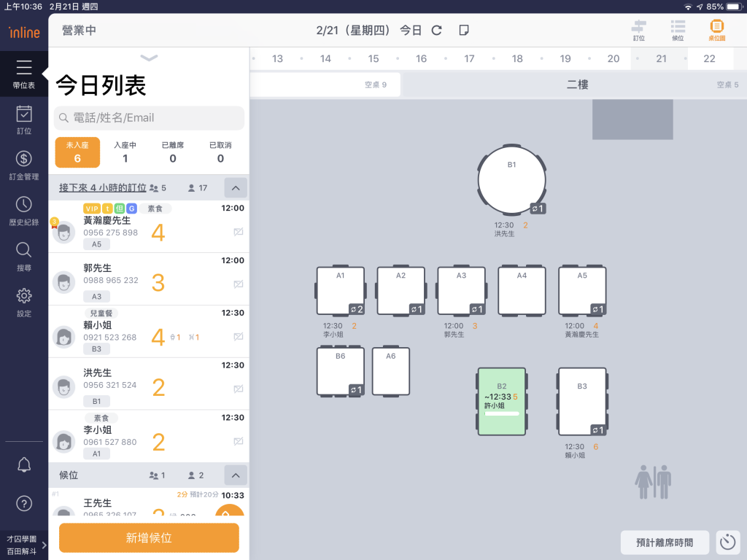This screenshot has height=560, width=747.
Task: Click the 新增候位 button
Action: [149, 538]
